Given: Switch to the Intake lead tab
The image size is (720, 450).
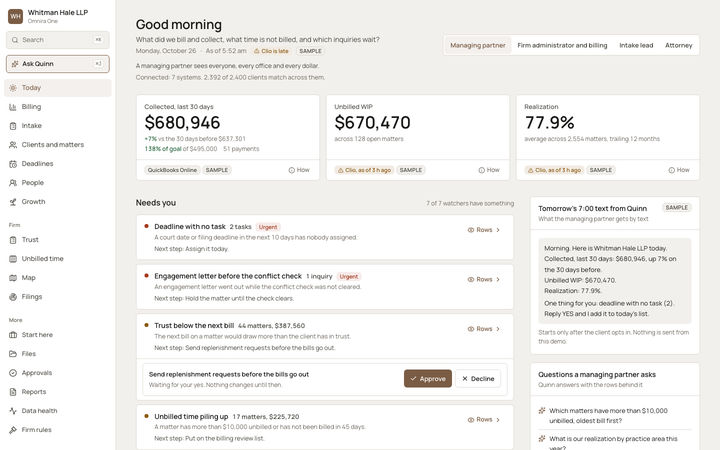Looking at the screenshot, I should coord(636,45).
